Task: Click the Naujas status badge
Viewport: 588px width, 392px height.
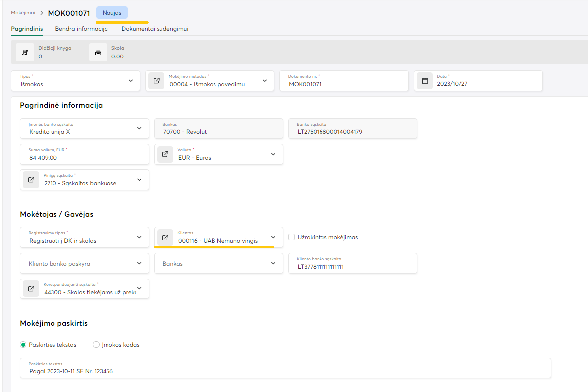Action: (x=111, y=13)
